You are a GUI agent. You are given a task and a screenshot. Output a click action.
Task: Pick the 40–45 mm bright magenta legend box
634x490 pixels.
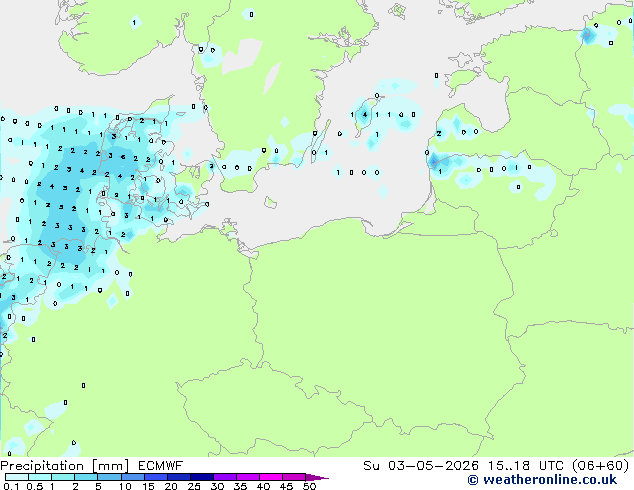click(x=271, y=477)
